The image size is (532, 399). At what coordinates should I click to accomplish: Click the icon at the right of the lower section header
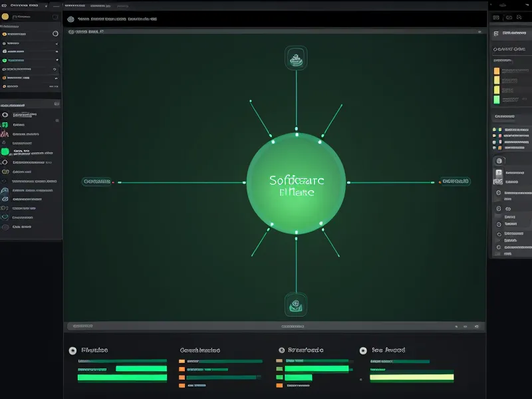(57, 104)
